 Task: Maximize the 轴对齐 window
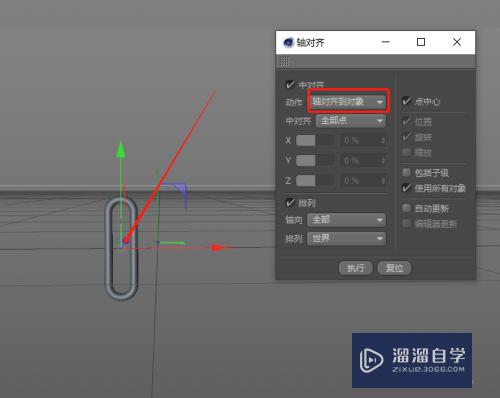421,42
